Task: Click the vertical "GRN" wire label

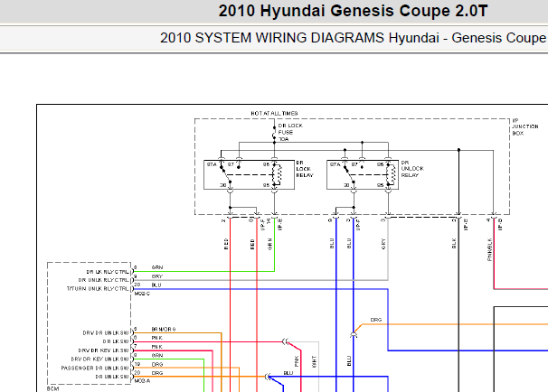Action: (269, 244)
